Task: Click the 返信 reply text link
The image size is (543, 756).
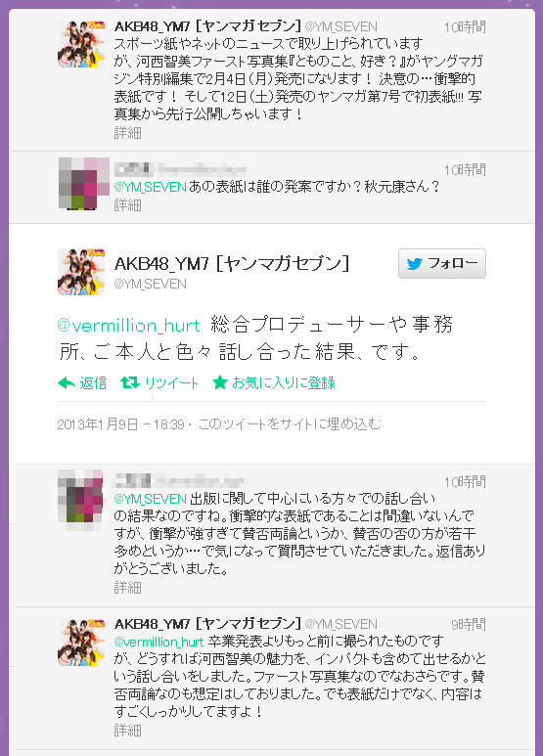Action: point(93,383)
